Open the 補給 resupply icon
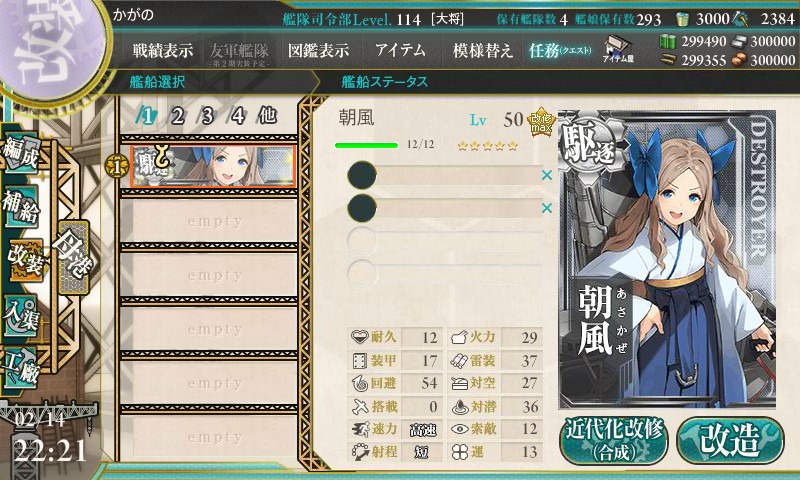 21,204
